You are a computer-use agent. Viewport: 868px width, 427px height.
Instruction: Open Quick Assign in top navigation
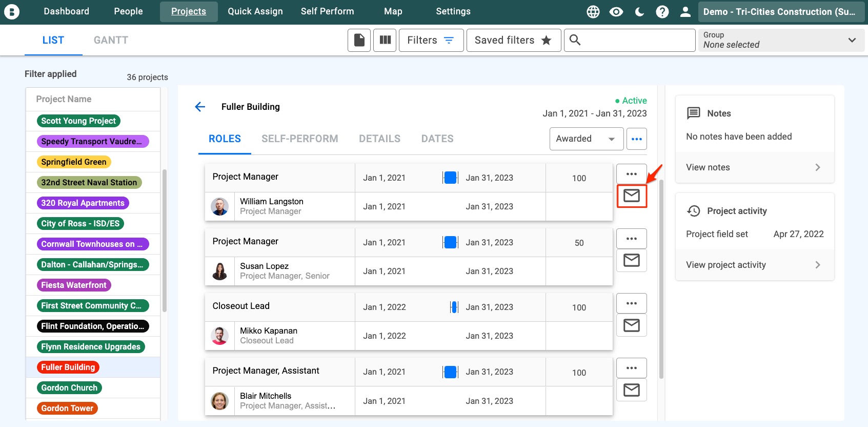coord(255,11)
